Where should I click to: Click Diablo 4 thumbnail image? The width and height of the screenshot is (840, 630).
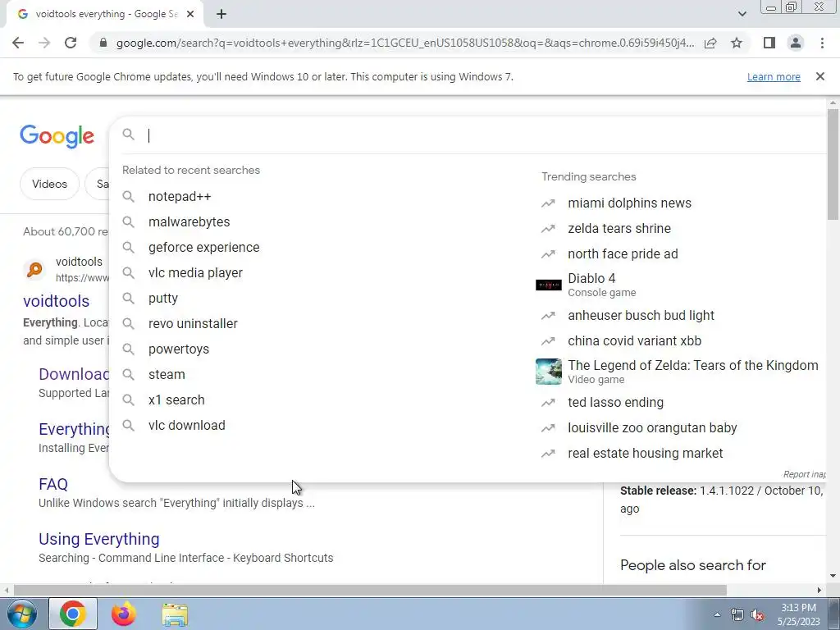549,285
